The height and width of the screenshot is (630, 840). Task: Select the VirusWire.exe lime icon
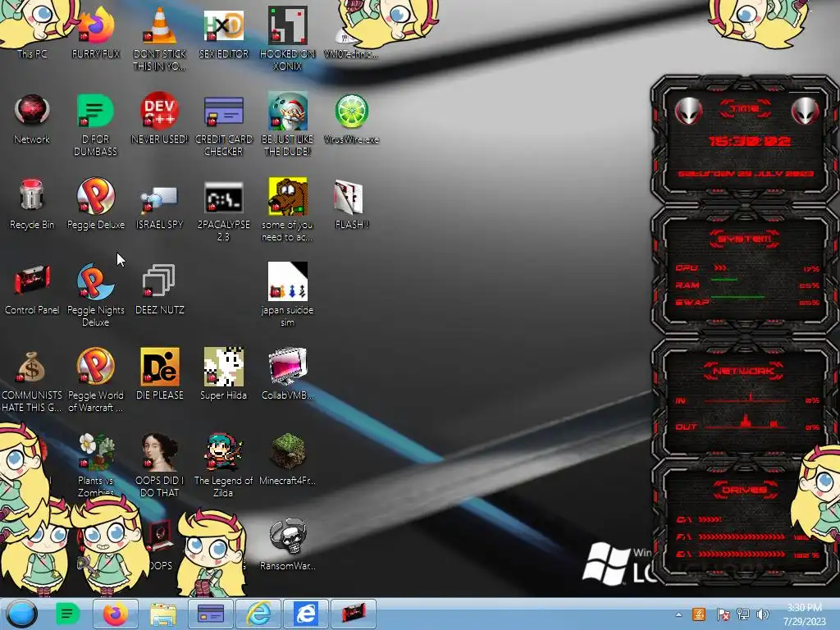(351, 119)
